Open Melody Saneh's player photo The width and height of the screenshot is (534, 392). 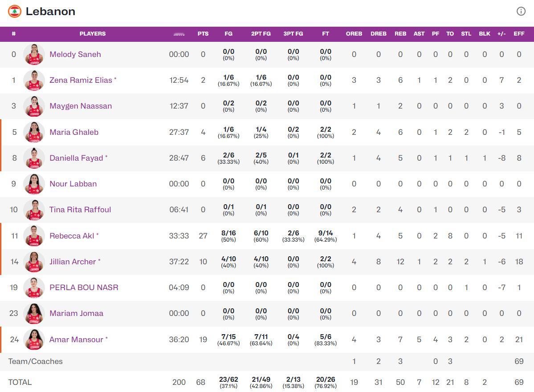tap(34, 54)
